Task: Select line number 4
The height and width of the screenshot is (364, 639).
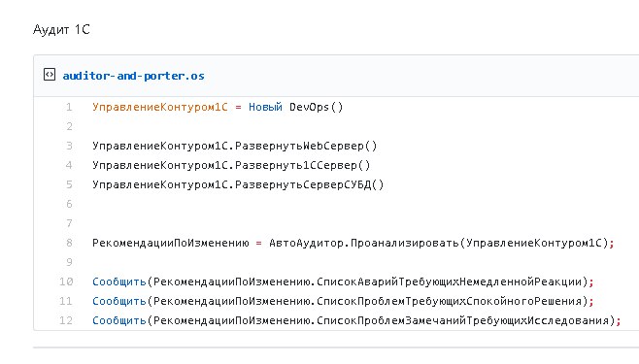Action: pyautogui.click(x=69, y=165)
